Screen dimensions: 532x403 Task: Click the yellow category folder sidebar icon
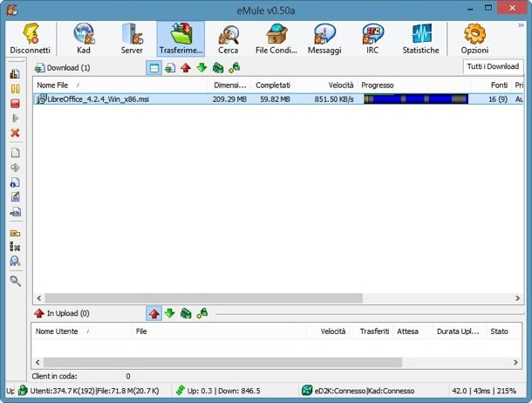click(15, 233)
